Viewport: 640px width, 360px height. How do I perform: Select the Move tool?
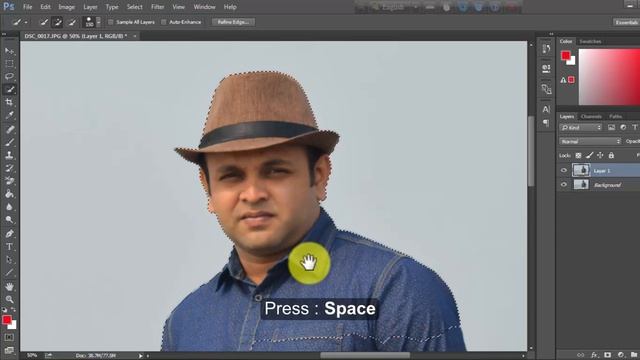(9, 51)
